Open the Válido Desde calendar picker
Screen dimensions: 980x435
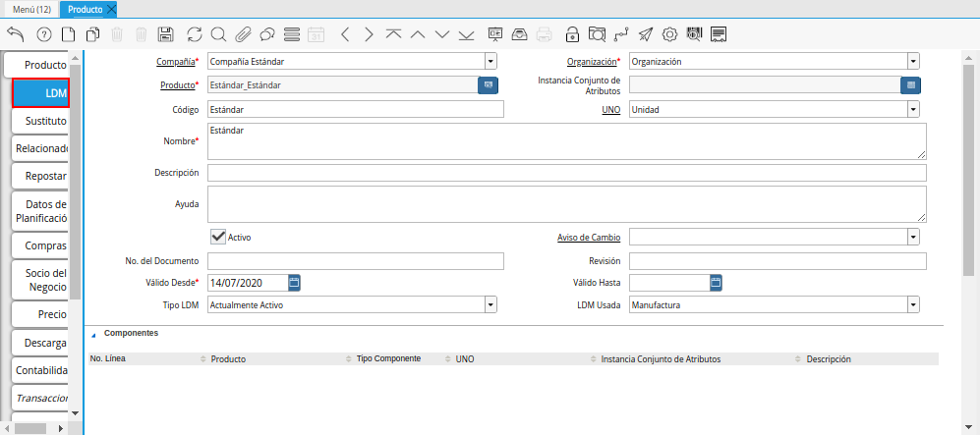294,283
